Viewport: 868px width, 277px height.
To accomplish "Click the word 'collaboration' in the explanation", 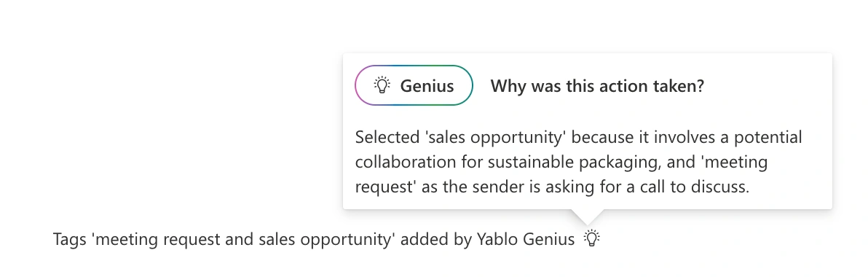I will (404, 163).
